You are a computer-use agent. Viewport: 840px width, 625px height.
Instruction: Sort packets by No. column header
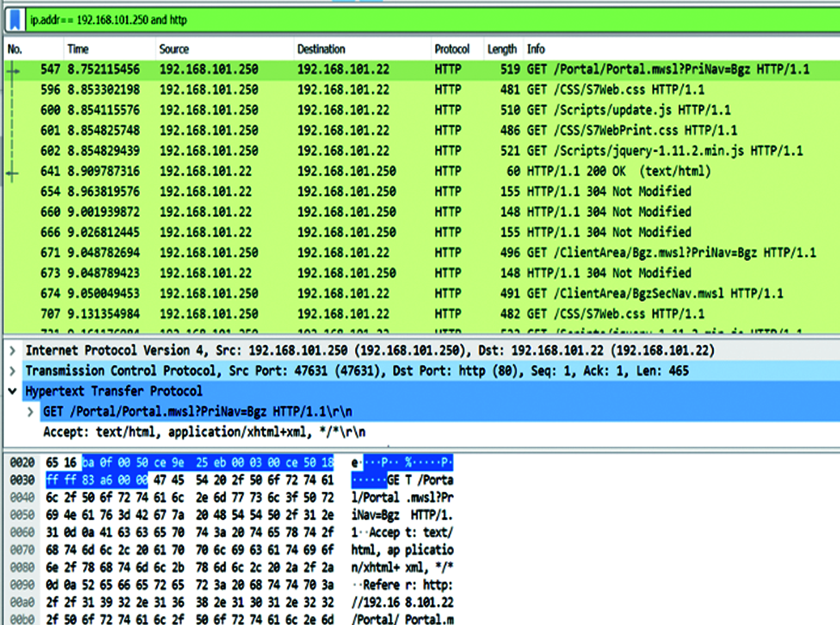(x=15, y=49)
